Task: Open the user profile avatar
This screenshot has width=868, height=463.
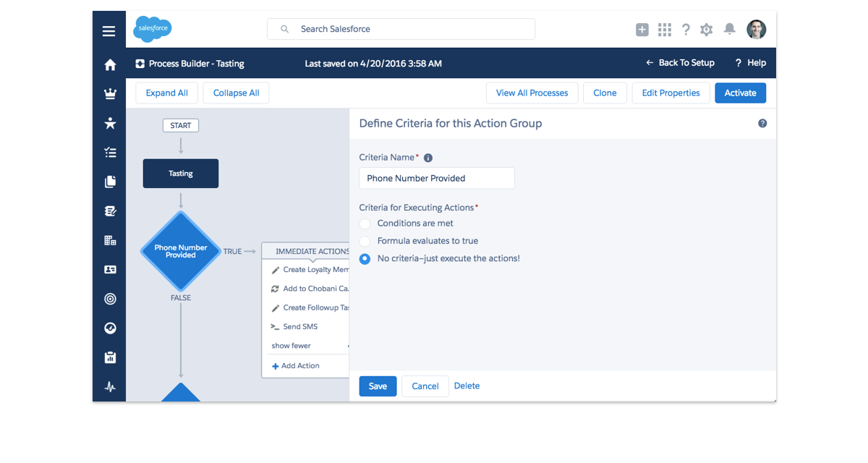Action: 756,30
